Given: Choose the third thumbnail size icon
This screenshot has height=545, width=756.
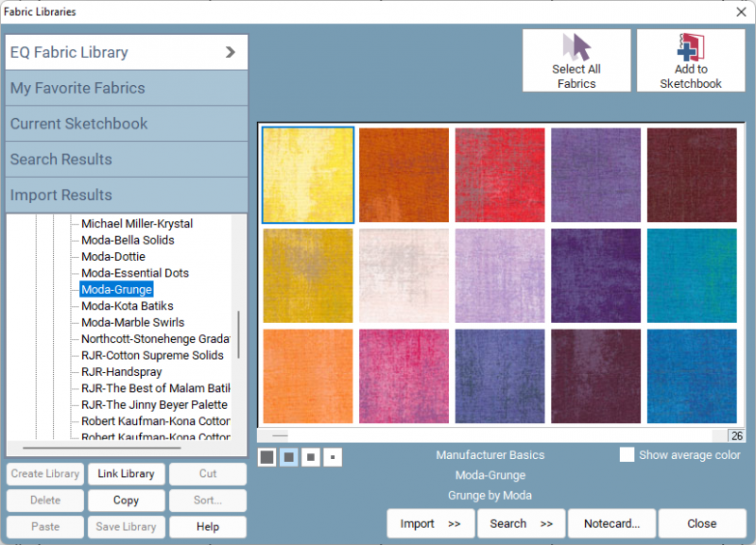Looking at the screenshot, I should 310,458.
